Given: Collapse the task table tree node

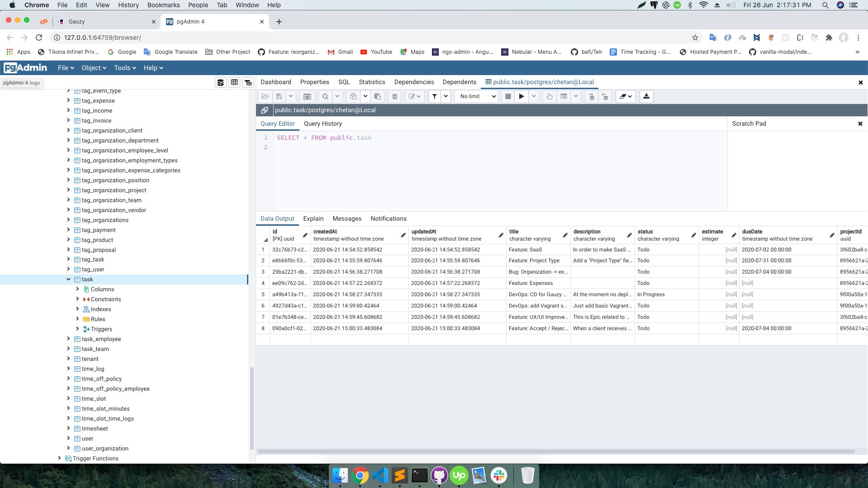Looking at the screenshot, I should [x=68, y=280].
